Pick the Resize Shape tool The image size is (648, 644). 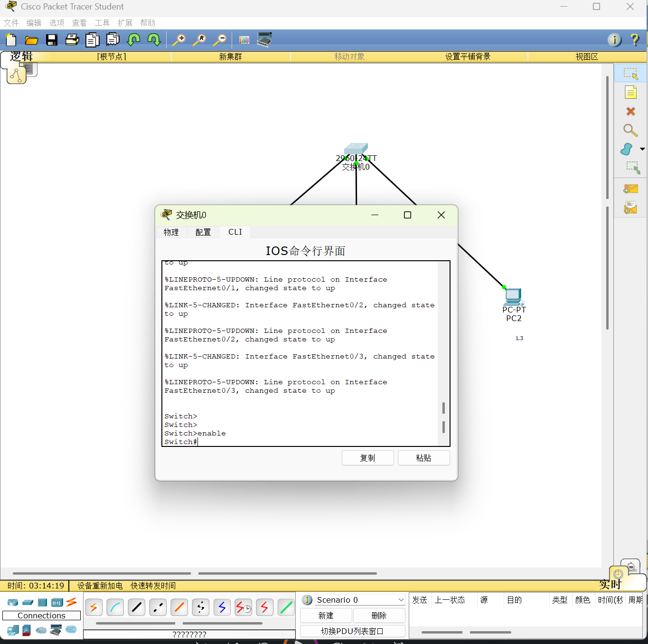pos(633,168)
